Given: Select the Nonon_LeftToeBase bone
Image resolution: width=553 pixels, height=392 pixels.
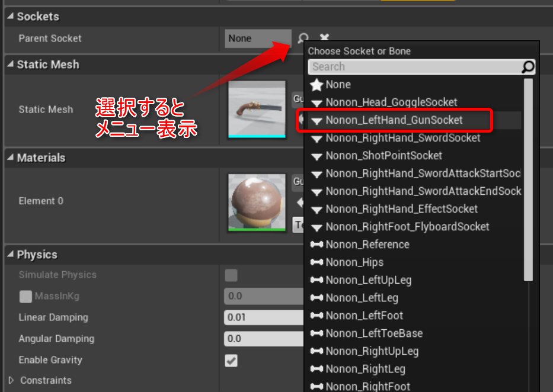Looking at the screenshot, I should coord(415,333).
